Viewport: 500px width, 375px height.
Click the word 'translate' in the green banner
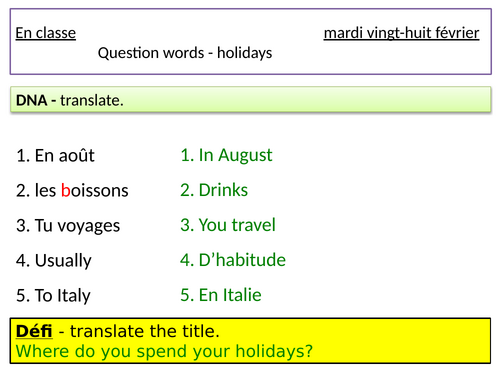tap(92, 100)
